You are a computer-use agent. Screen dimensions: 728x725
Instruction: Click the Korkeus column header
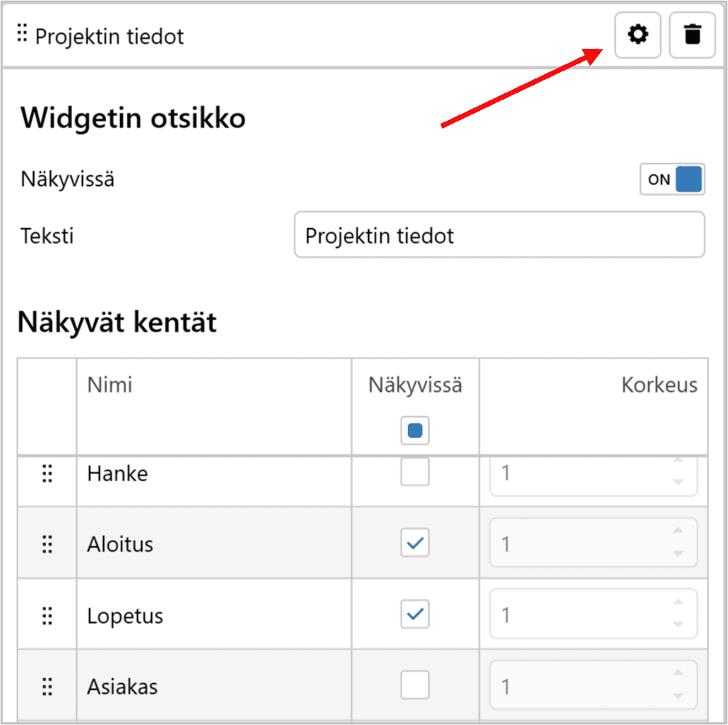click(659, 385)
